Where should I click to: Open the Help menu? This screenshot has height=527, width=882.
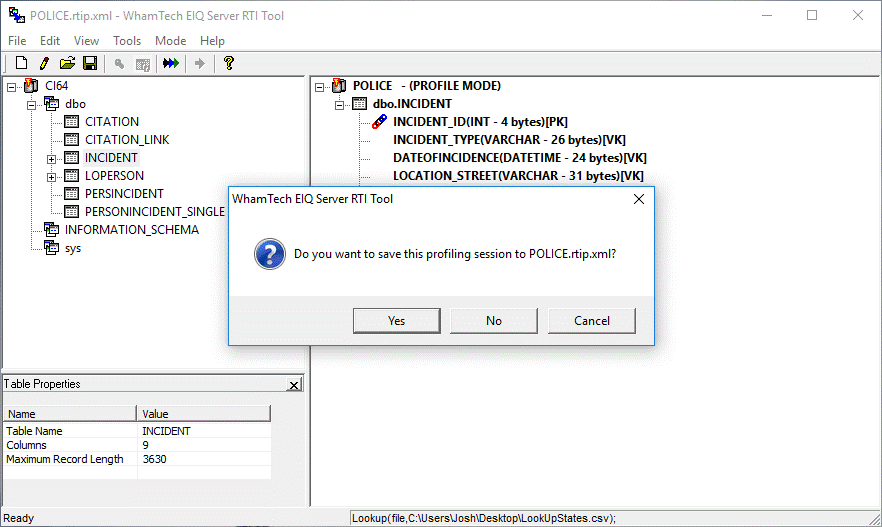212,40
